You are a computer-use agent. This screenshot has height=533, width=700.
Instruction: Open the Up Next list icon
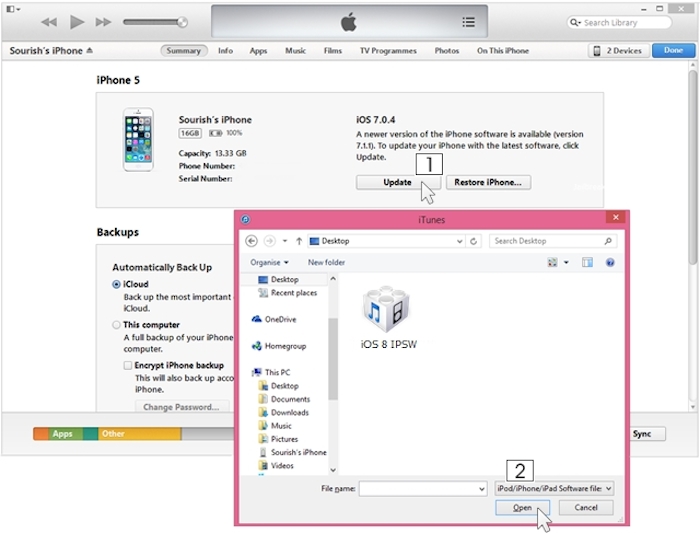469,22
